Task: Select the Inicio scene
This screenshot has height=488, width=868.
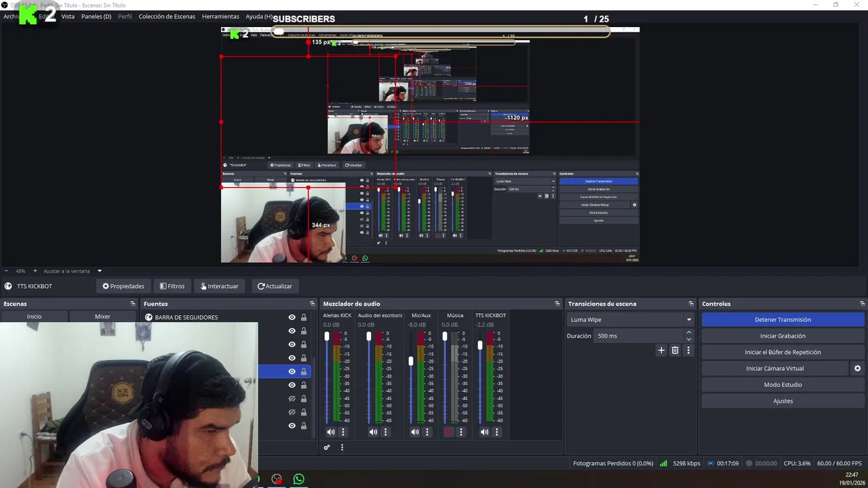Action: click(34, 317)
